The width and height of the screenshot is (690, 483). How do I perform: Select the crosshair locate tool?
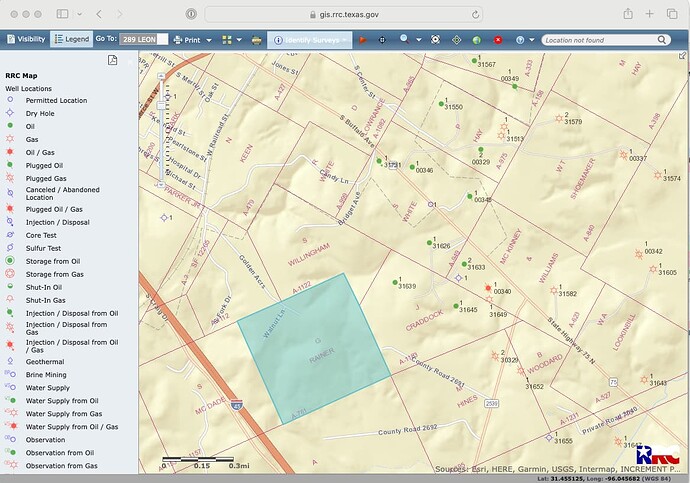click(382, 40)
